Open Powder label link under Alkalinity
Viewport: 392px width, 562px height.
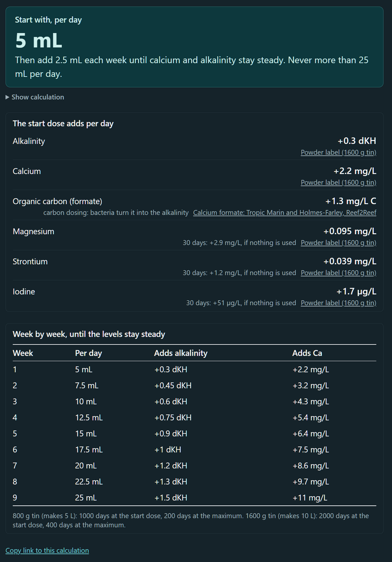point(338,152)
